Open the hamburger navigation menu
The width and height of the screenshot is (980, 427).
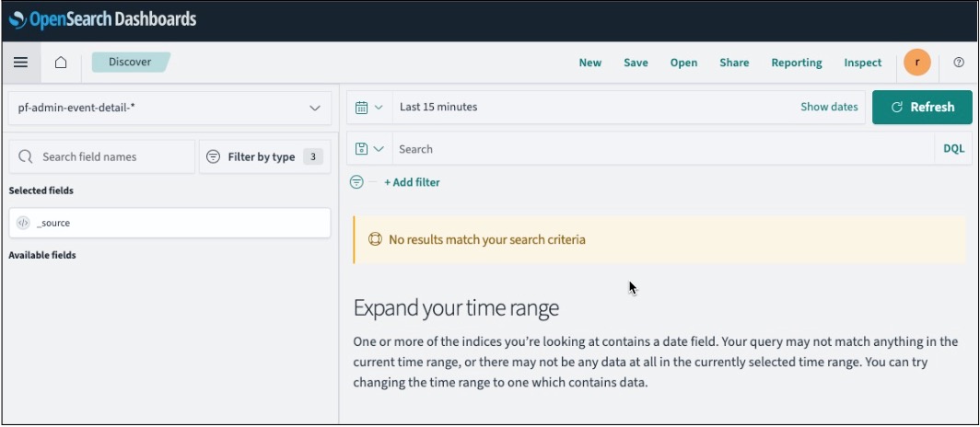(20, 63)
